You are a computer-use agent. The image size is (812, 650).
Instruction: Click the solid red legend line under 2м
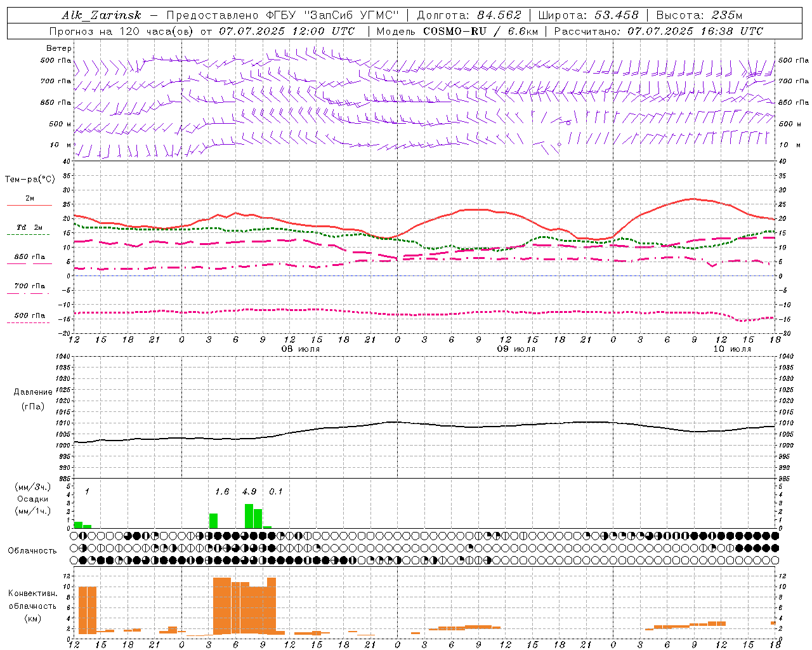[29, 206]
